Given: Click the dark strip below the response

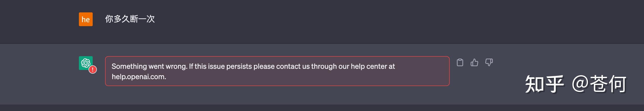Looking at the screenshot, I should (322, 108).
